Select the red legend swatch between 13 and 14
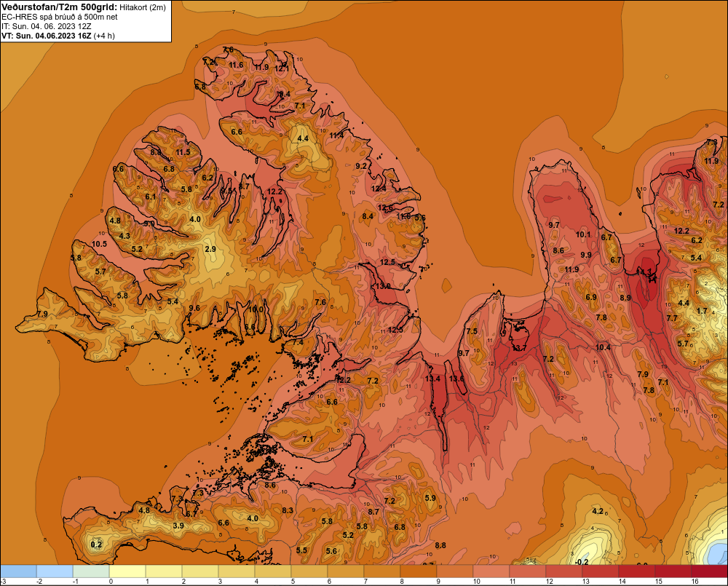Viewport: 728px width, 586px height. click(601, 571)
